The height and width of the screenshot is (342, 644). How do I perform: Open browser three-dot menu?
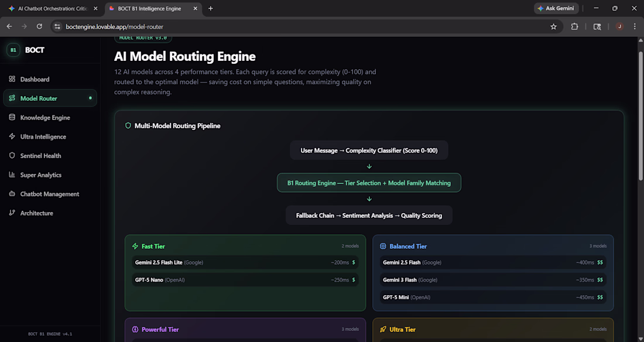635,26
